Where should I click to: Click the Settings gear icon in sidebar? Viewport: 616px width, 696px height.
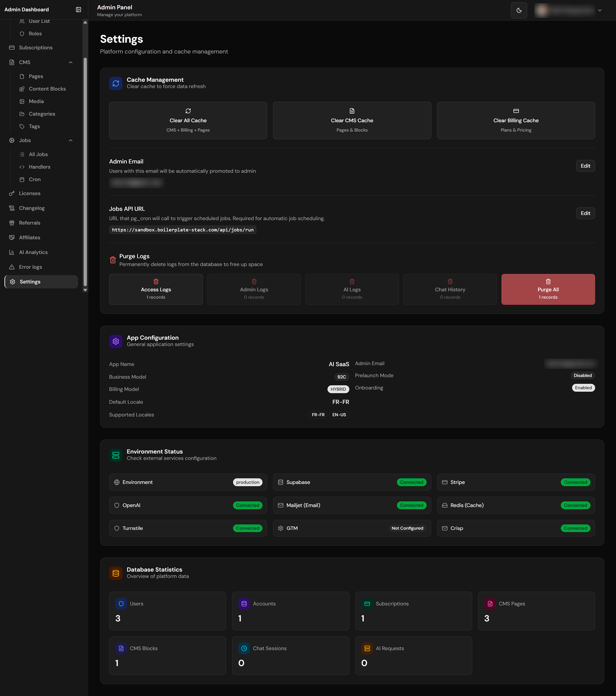pyautogui.click(x=13, y=281)
